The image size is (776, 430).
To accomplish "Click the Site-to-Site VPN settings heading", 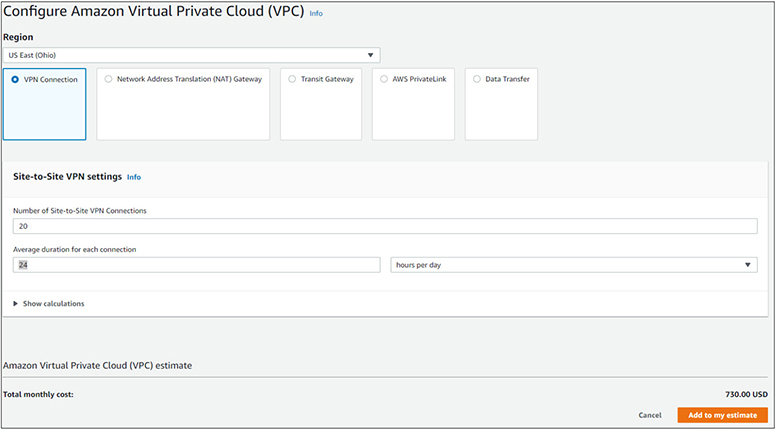I will [68, 176].
